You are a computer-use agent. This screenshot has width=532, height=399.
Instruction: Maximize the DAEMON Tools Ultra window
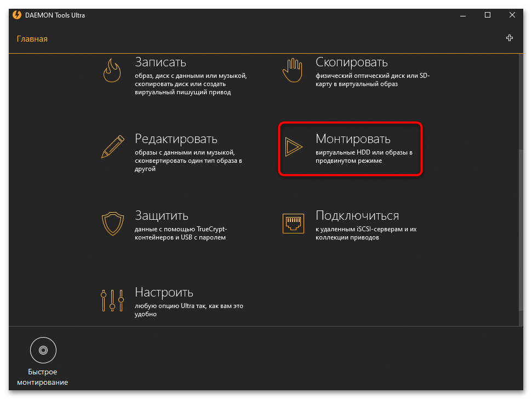(488, 15)
